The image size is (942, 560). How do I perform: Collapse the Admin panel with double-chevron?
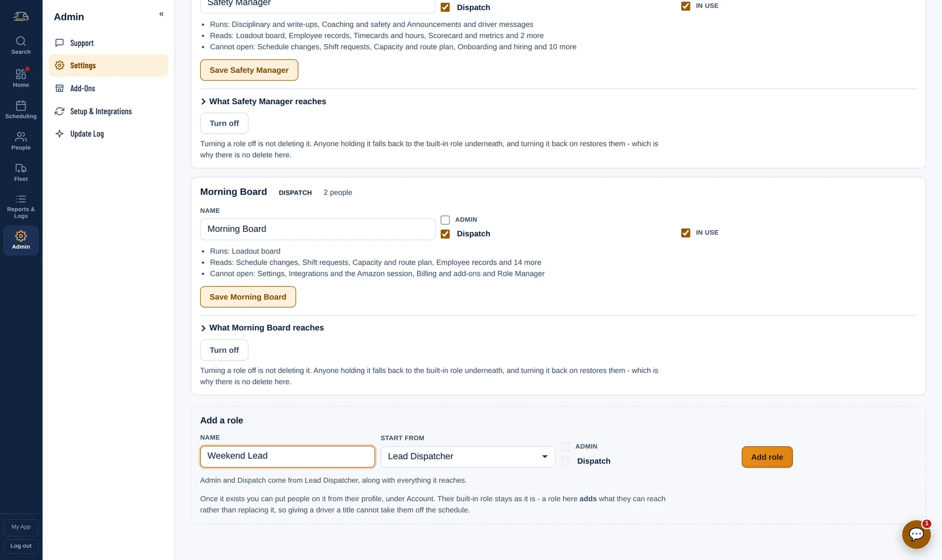tap(161, 14)
